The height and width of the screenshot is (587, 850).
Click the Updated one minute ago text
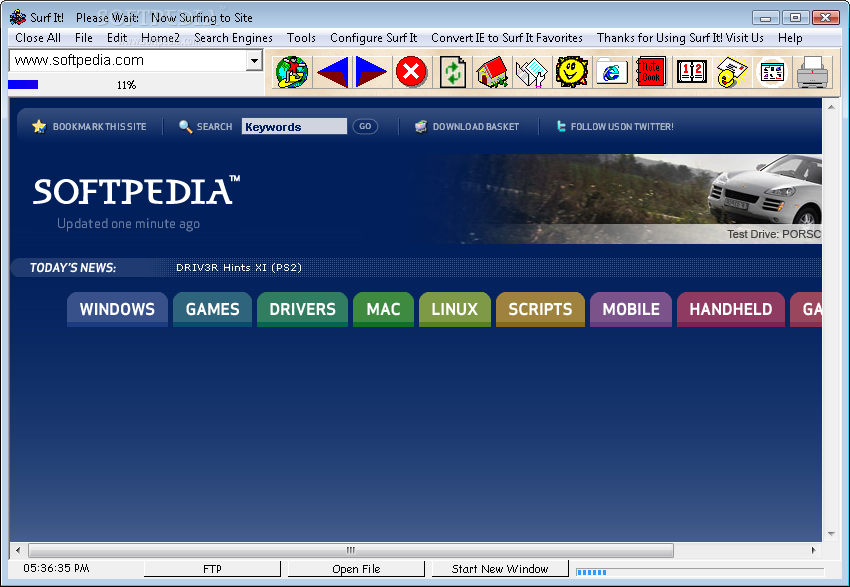click(128, 224)
